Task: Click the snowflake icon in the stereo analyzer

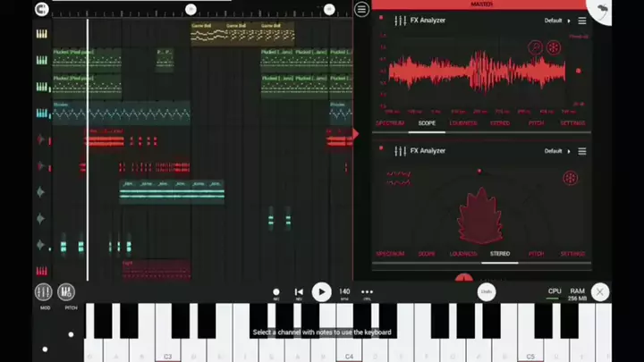Action: tap(569, 178)
